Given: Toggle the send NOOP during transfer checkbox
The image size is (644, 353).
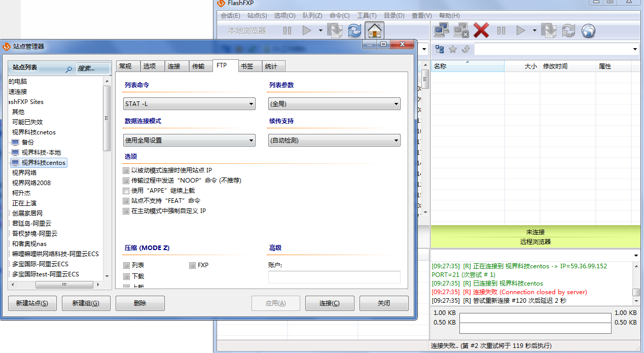Looking at the screenshot, I should pyautogui.click(x=126, y=181).
